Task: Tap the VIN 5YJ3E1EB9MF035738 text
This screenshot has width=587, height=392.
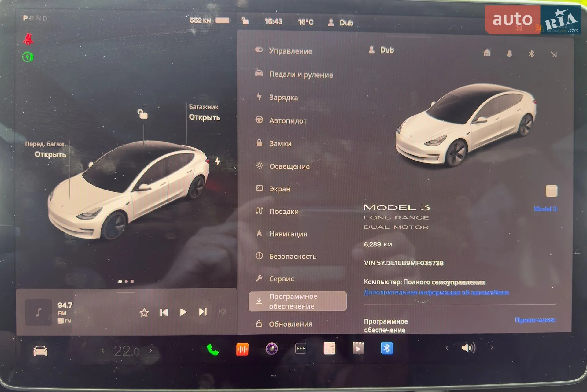Action: (404, 263)
